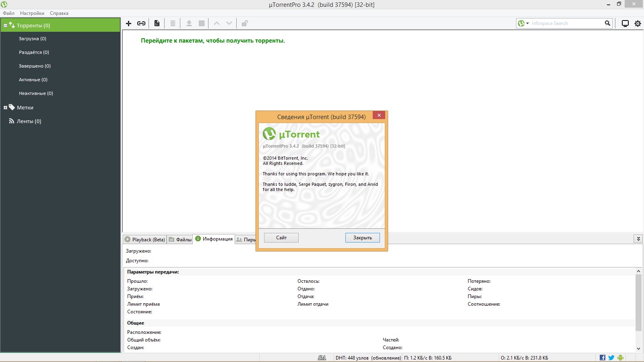Click the info pane scrollbar thumb
The width and height of the screenshot is (644, 362).
(x=638, y=302)
